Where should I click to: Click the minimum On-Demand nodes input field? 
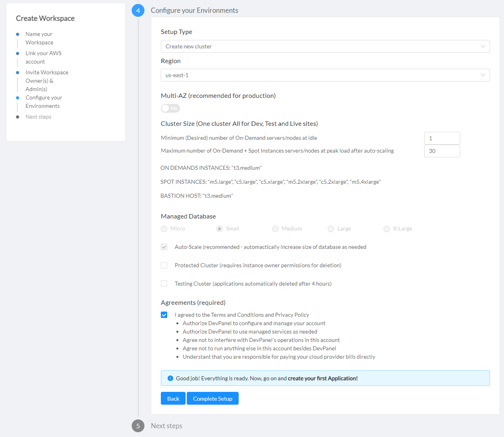pos(442,138)
